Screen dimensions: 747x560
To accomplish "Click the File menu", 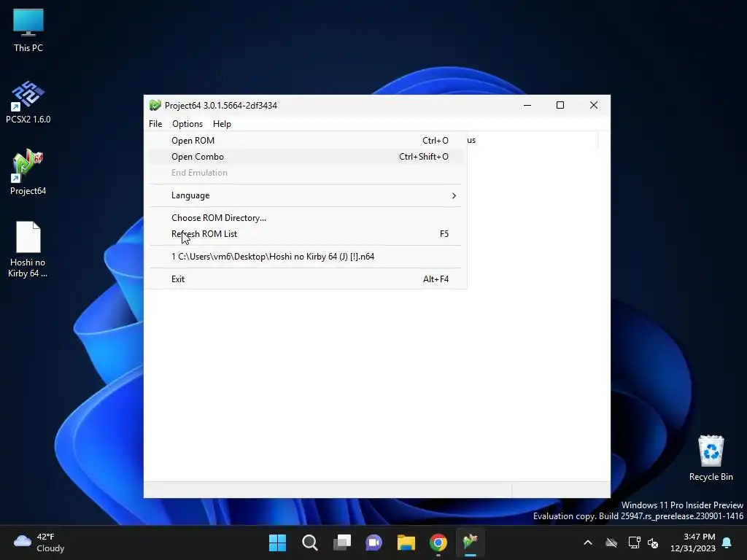I will (155, 124).
